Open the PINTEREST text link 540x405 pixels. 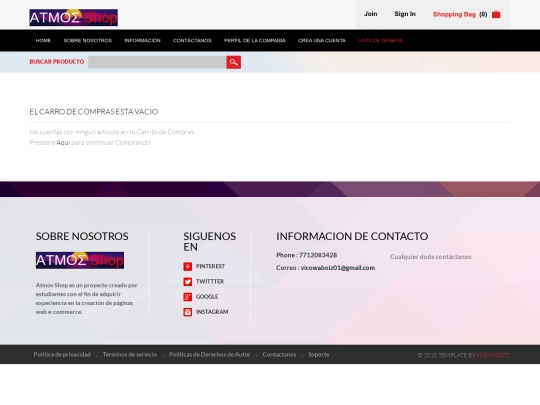click(210, 266)
